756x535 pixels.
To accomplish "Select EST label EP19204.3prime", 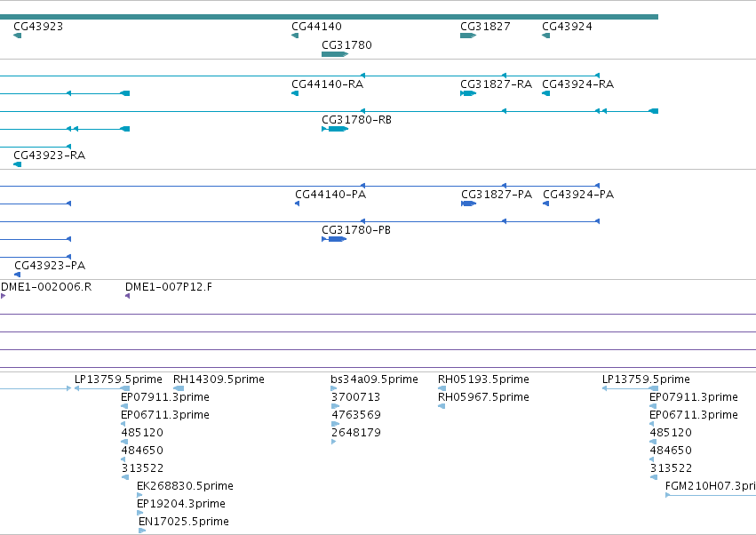I will 181,504.
